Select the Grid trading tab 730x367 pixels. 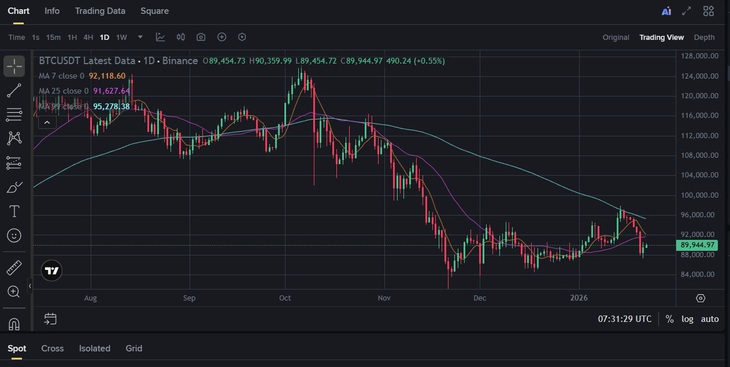point(134,348)
